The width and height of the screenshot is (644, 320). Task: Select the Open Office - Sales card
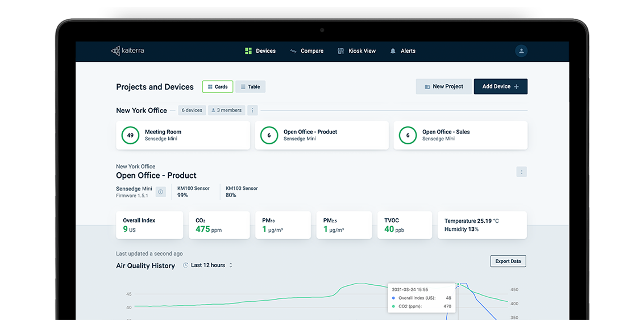click(460, 135)
